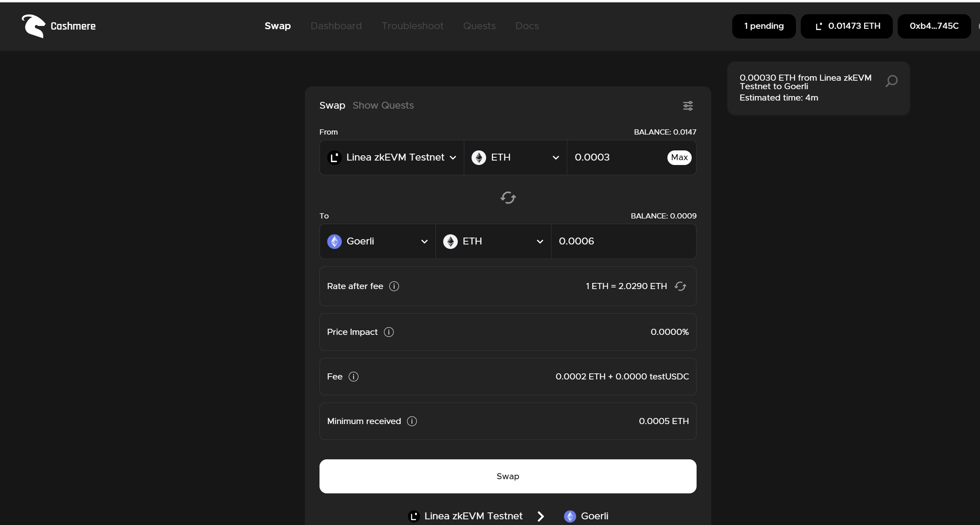Open the From ETH token dropdown
This screenshot has width=980, height=525.
click(515, 157)
